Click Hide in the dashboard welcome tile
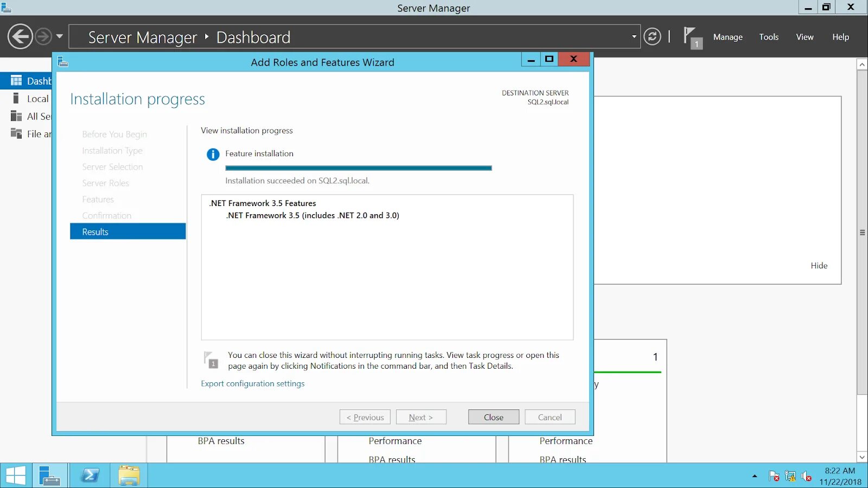 819,266
